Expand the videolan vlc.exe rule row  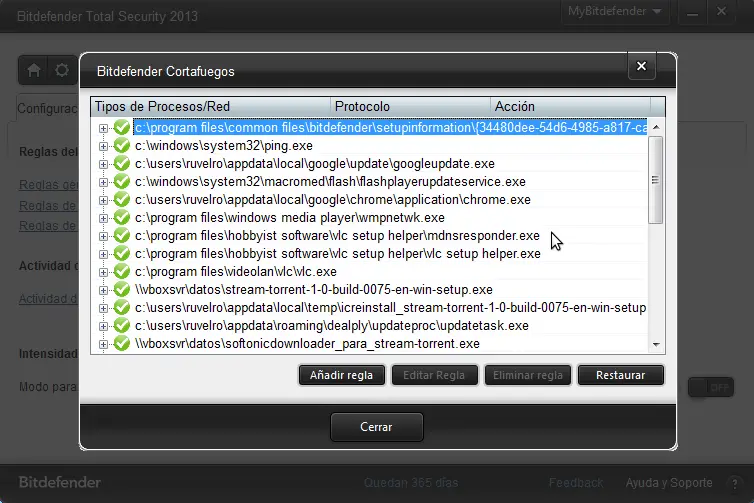click(103, 273)
